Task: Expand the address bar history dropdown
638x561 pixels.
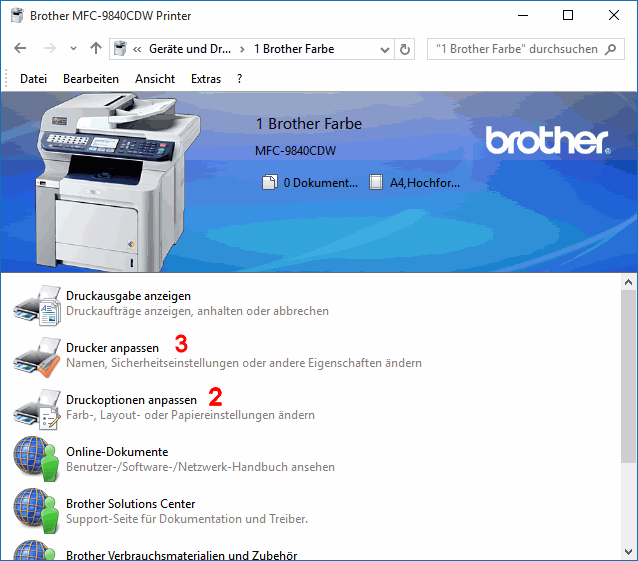Action: pyautogui.click(x=386, y=49)
